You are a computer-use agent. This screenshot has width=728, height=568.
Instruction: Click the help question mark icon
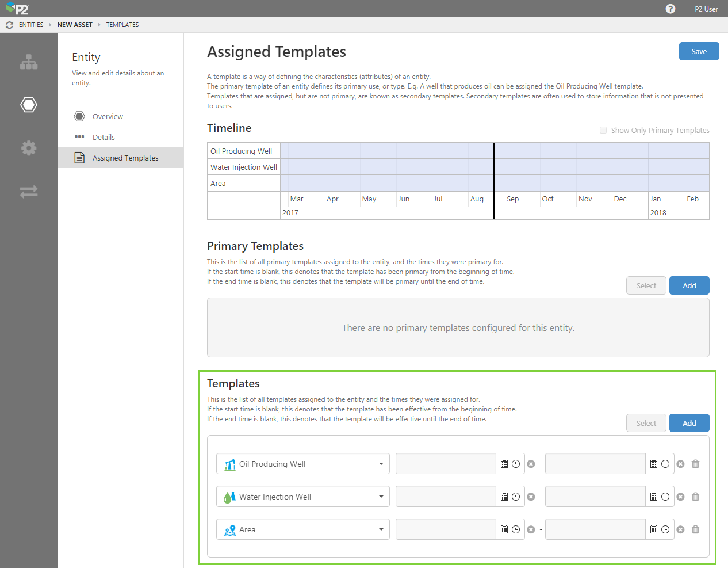click(670, 9)
